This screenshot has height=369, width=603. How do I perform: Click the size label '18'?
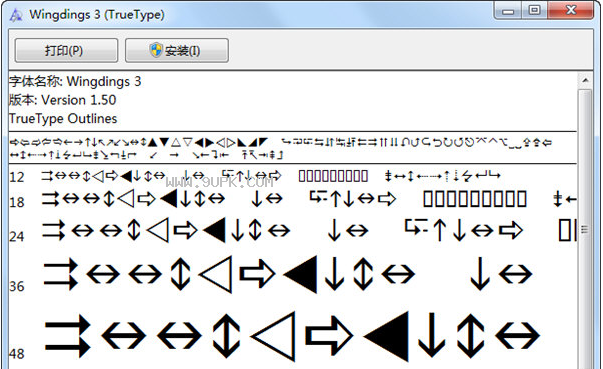(x=17, y=202)
